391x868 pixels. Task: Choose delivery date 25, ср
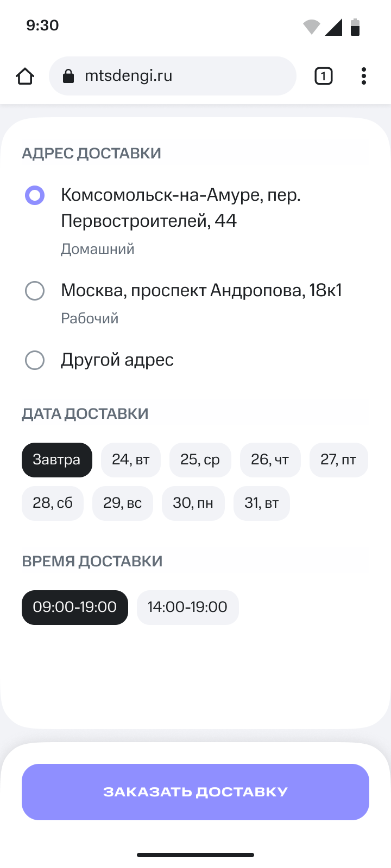pyautogui.click(x=200, y=460)
